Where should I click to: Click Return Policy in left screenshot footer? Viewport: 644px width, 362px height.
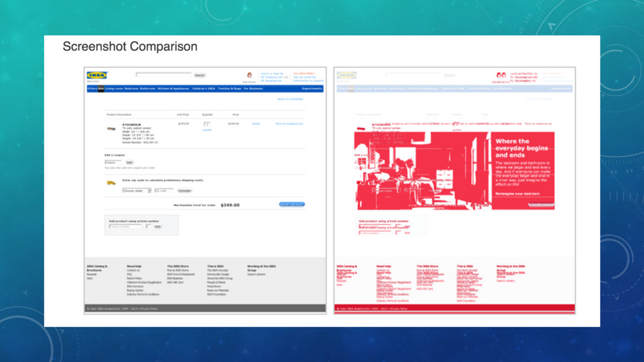pyautogui.click(x=135, y=278)
